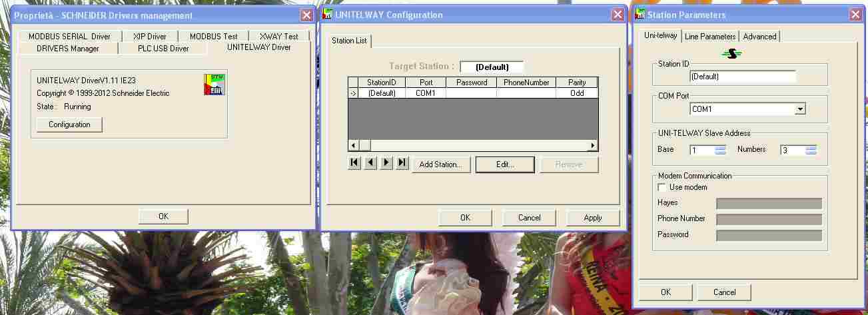Image resolution: width=868 pixels, height=315 pixels.
Task: Click the Add Station... button
Action: (441, 164)
